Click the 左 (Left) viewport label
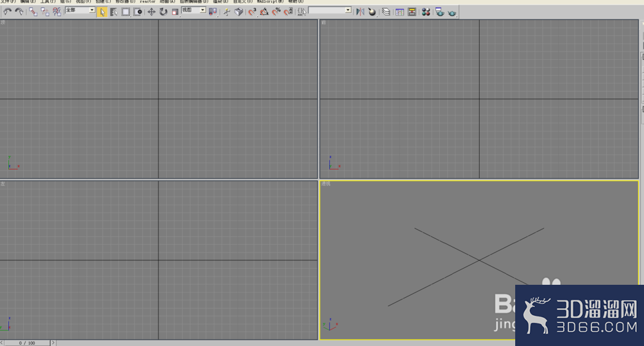 [3, 184]
